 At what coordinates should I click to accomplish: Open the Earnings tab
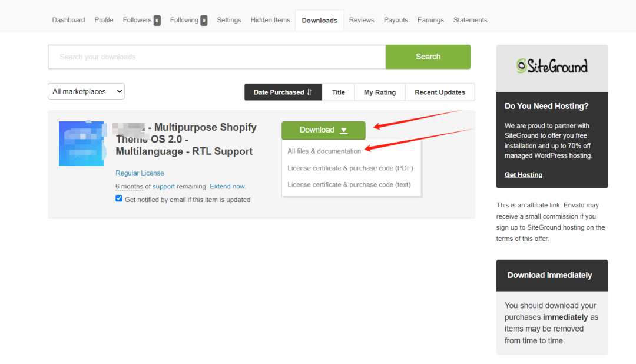click(430, 20)
